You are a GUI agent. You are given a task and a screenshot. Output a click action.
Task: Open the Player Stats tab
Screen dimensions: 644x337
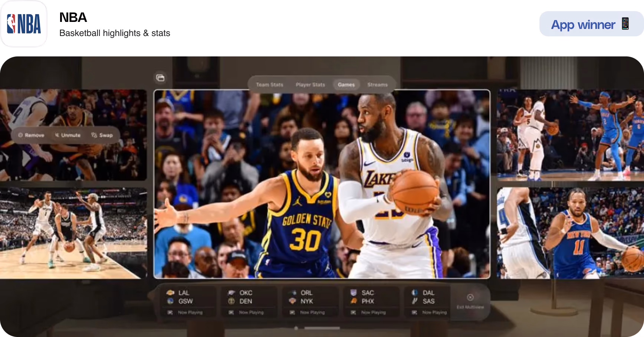[x=310, y=85]
